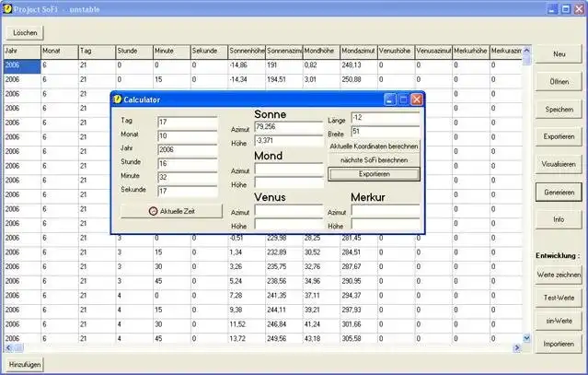Viewport: 588px width, 375px height.
Task: Click the cell with value 305,58
Action: point(359,338)
